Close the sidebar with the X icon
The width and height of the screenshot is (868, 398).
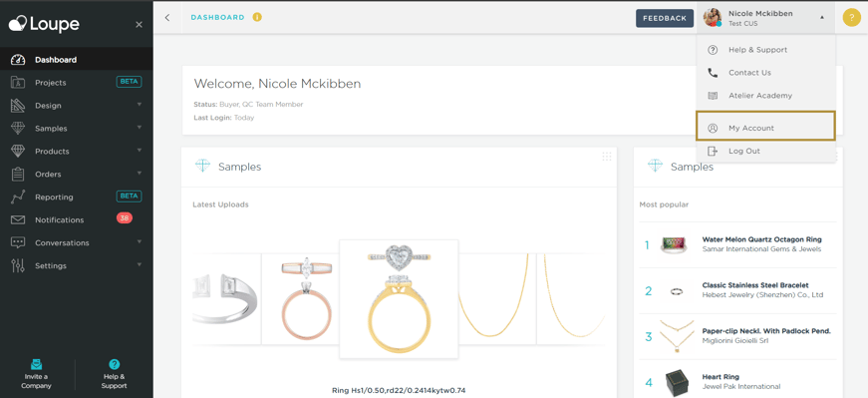139,24
